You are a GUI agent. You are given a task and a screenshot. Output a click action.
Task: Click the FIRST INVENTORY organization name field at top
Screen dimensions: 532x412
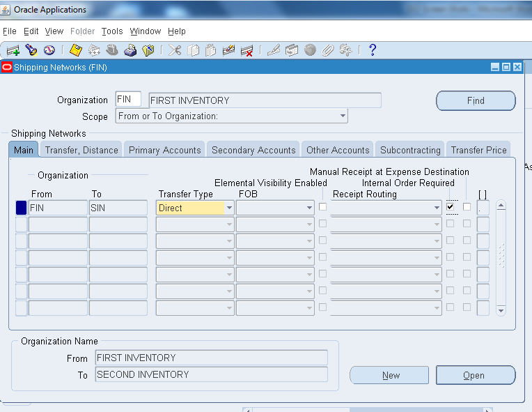265,100
